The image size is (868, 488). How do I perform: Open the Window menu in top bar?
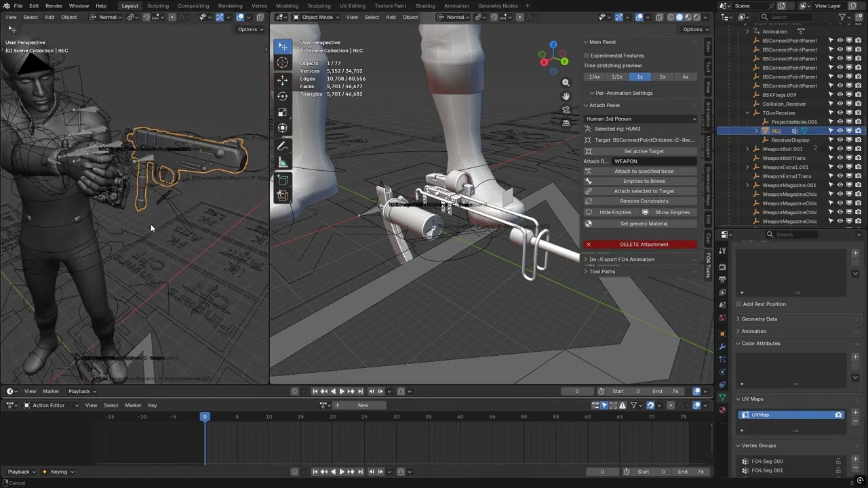tap(79, 5)
